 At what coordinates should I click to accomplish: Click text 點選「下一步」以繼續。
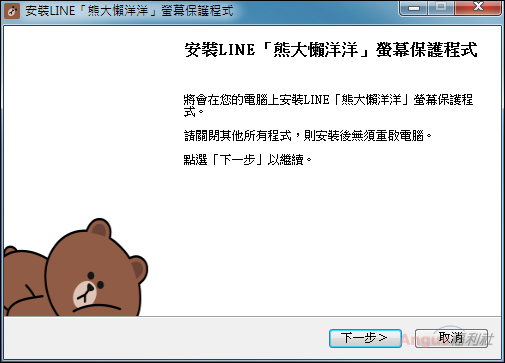(248, 160)
